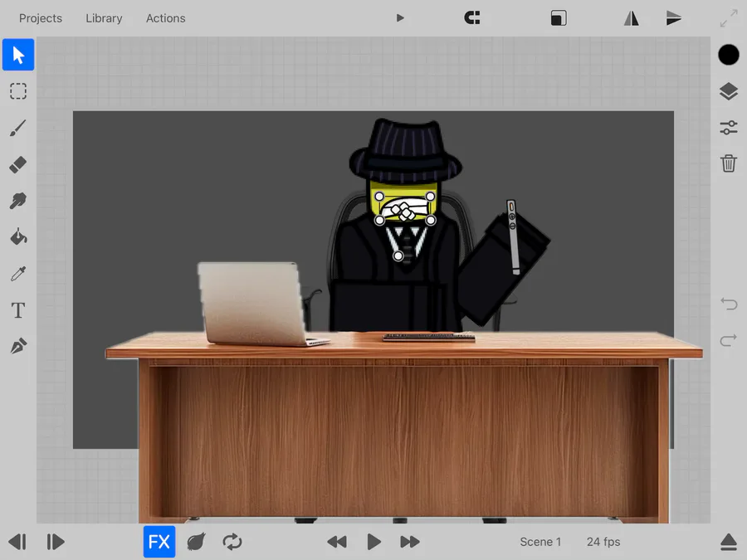Image resolution: width=747 pixels, height=560 pixels.
Task: Open the adjustment sliders settings icon
Action: (729, 128)
